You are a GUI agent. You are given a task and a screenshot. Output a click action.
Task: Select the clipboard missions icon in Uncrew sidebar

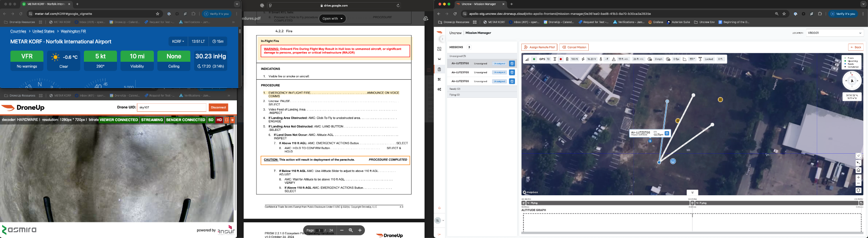pos(439,69)
